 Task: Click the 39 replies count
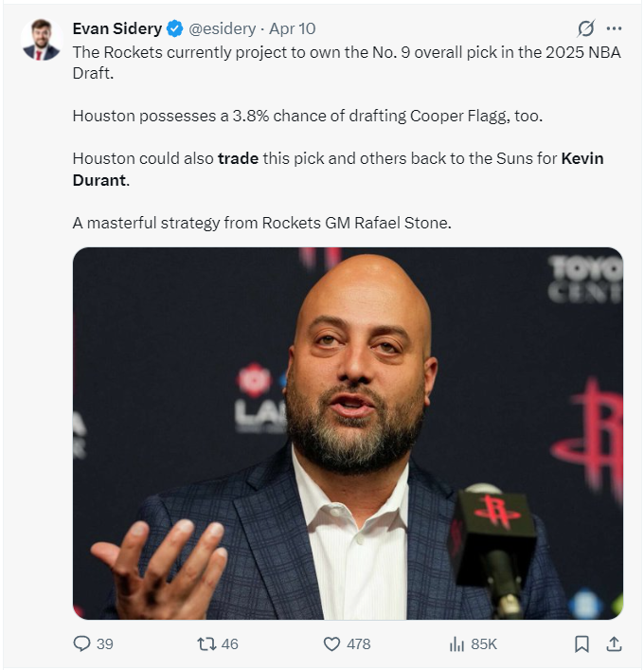(x=104, y=643)
